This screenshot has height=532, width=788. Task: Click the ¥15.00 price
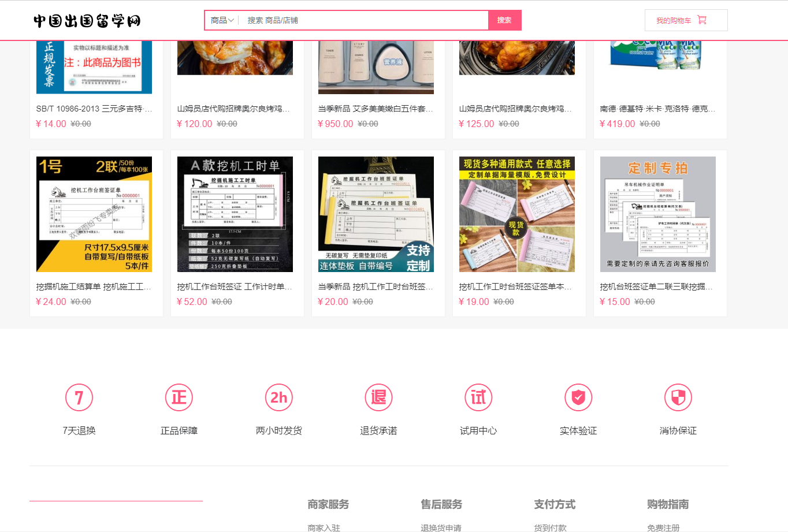pyautogui.click(x=615, y=302)
